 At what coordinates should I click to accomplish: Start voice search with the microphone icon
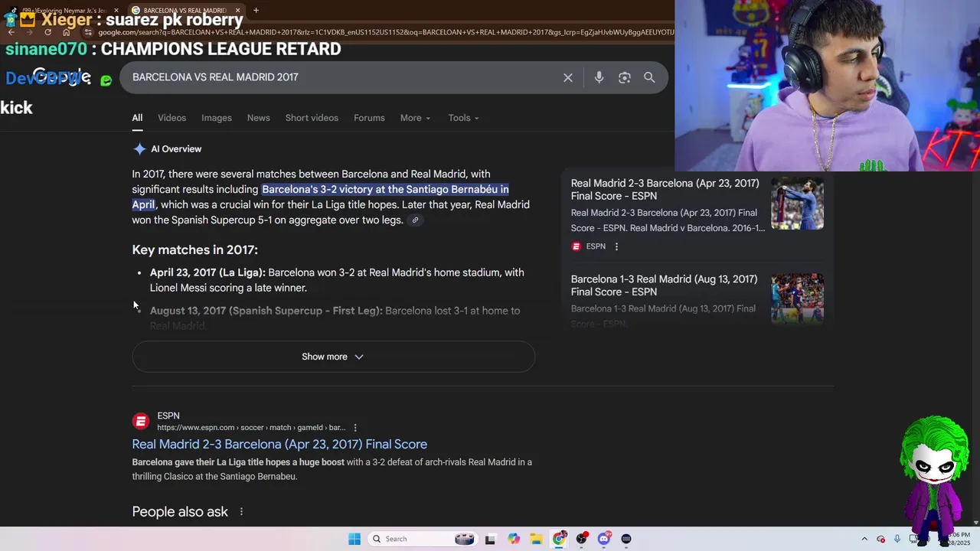click(x=599, y=77)
